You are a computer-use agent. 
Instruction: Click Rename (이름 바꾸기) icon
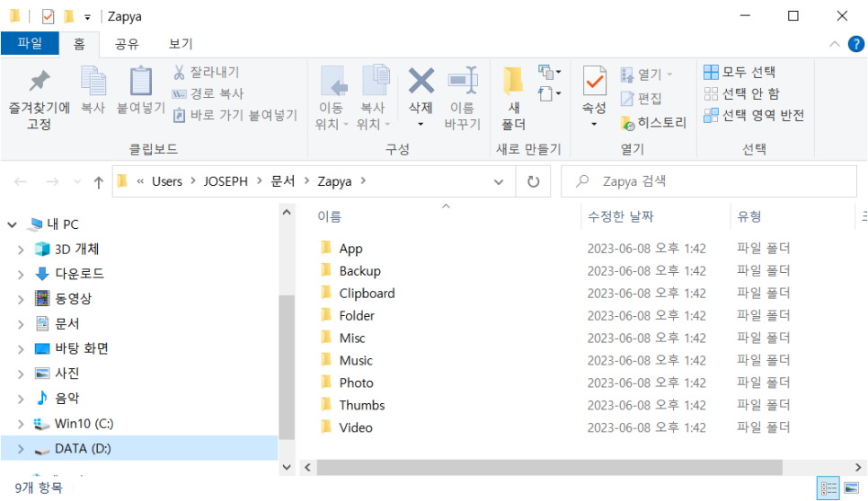(463, 81)
